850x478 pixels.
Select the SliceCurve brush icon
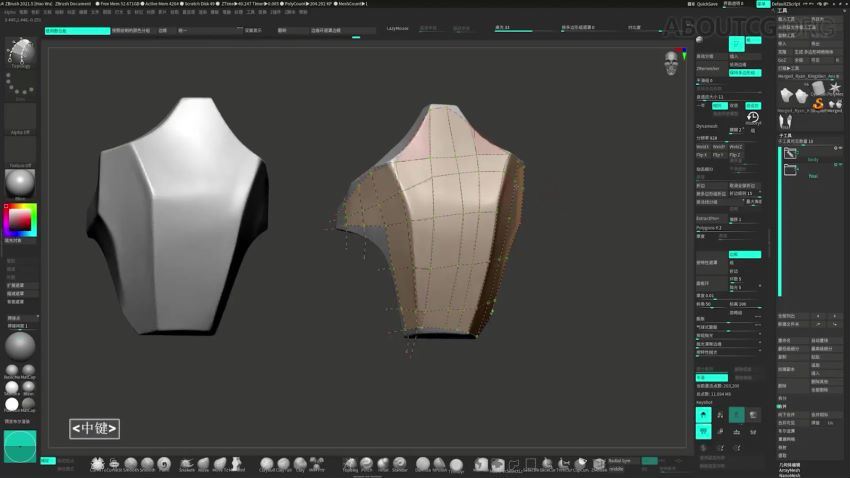click(547, 464)
